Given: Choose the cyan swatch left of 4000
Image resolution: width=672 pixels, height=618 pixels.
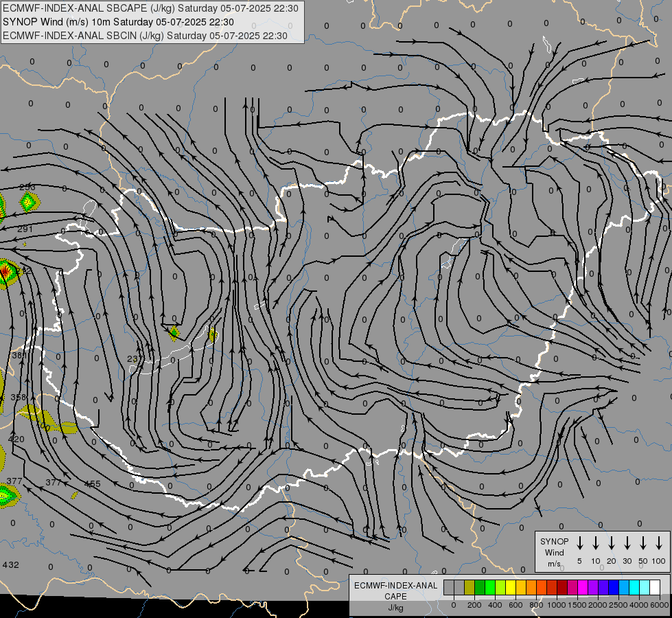Looking at the screenshot, I should point(635,587).
